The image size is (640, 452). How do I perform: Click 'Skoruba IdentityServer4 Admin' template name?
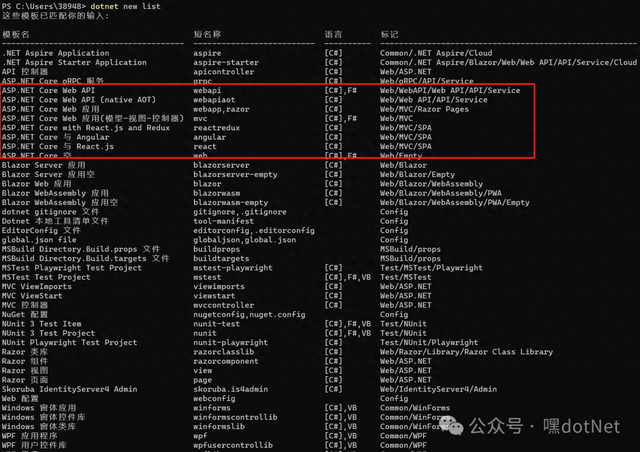(x=69, y=390)
